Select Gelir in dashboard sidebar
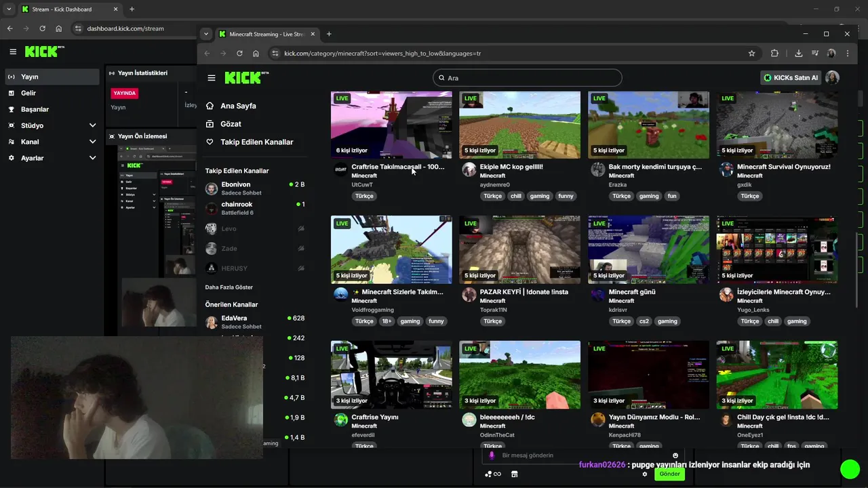Image resolution: width=868 pixels, height=488 pixels. (x=52, y=93)
